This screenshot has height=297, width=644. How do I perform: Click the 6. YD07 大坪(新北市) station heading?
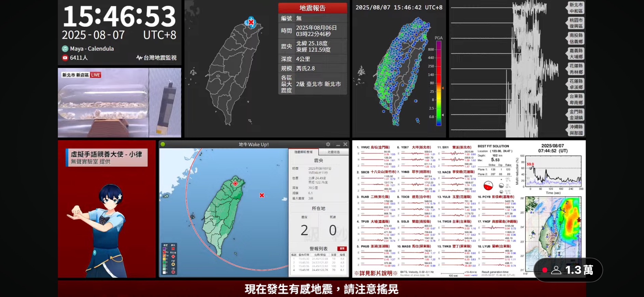coord(414,147)
